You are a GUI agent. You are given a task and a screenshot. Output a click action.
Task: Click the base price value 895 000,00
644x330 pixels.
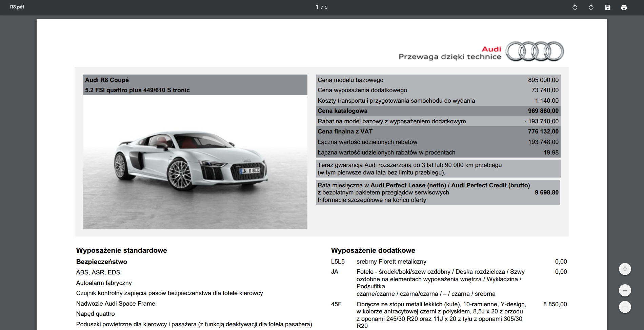[x=543, y=80]
